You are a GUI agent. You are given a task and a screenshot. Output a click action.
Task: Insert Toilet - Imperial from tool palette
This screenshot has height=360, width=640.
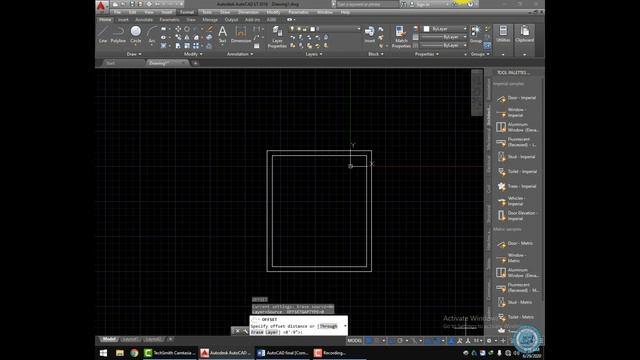(516, 171)
